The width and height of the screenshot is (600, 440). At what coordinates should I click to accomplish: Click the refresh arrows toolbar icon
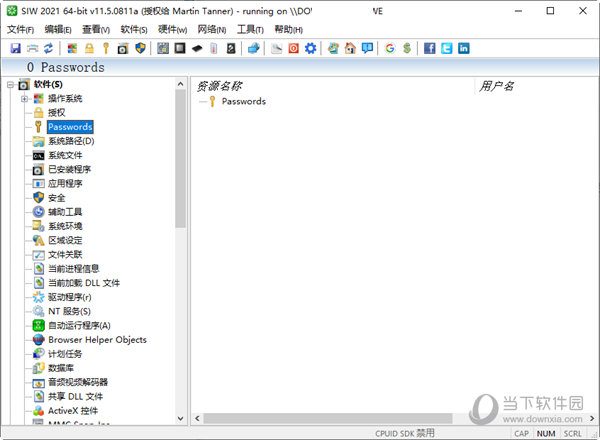pos(49,48)
